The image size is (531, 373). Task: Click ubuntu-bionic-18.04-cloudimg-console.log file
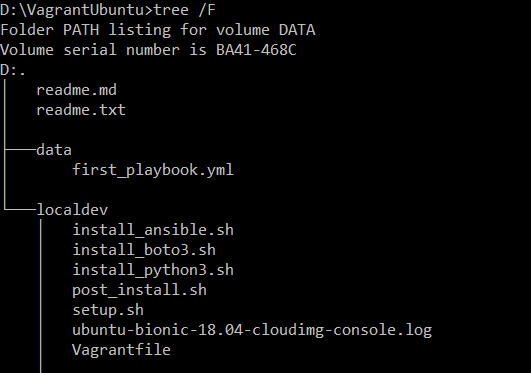(x=252, y=330)
